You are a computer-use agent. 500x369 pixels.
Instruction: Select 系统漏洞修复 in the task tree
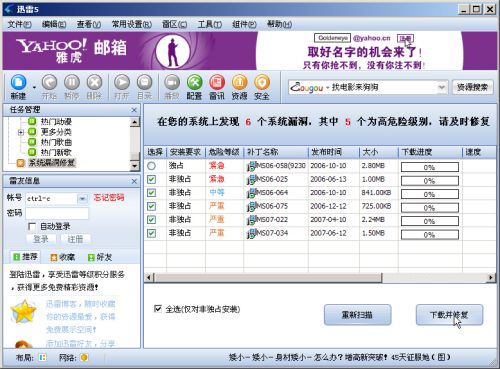pyautogui.click(x=52, y=163)
